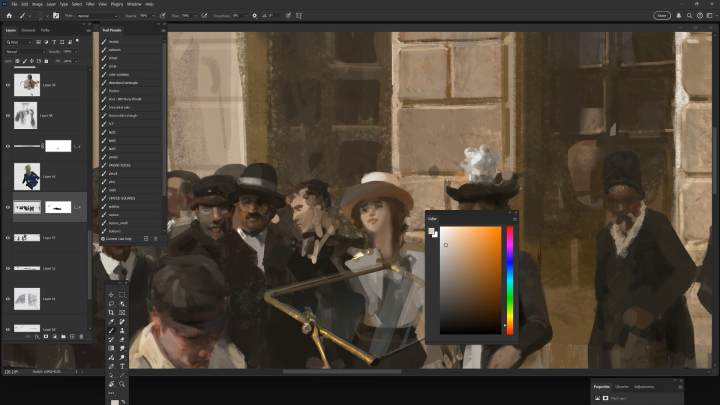Screen dimensions: 720x405
Task: Click the Home icon in options bar
Action: pos(9,16)
